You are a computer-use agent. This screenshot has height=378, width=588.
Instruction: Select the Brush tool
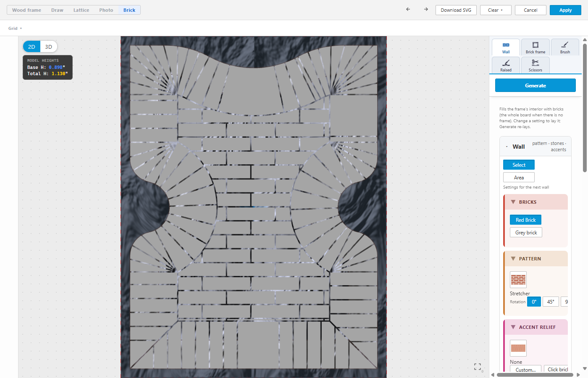point(565,47)
